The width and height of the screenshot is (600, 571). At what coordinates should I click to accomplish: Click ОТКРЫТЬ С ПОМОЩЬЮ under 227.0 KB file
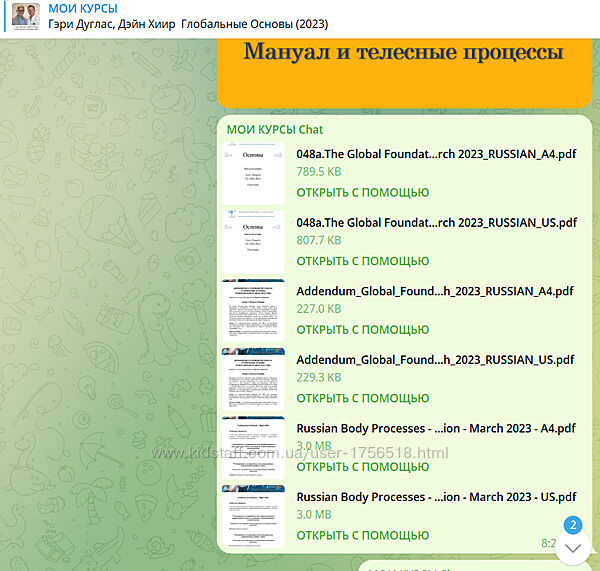click(362, 329)
